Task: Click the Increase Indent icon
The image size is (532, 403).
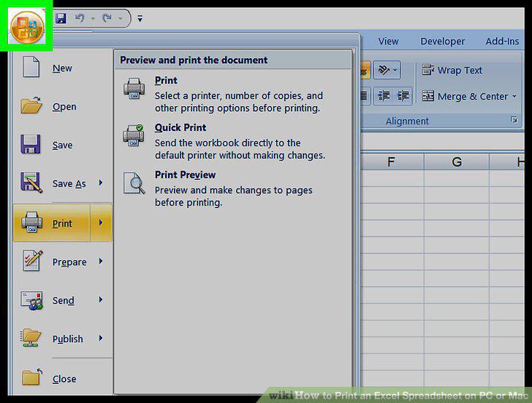Action: 403,96
